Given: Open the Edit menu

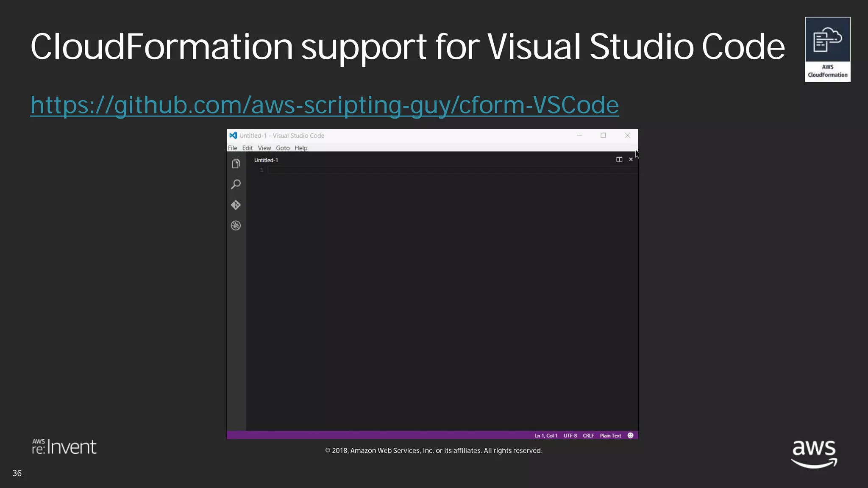Looking at the screenshot, I should [x=247, y=148].
